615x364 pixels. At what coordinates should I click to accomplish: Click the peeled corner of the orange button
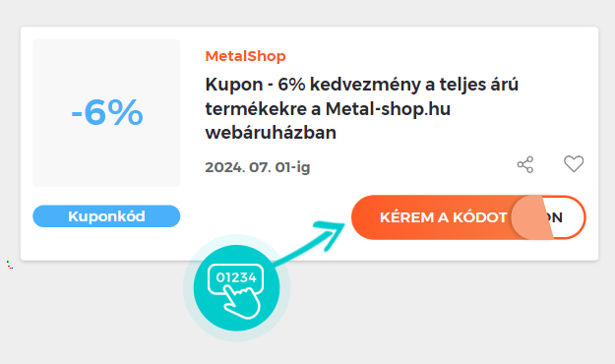click(531, 217)
